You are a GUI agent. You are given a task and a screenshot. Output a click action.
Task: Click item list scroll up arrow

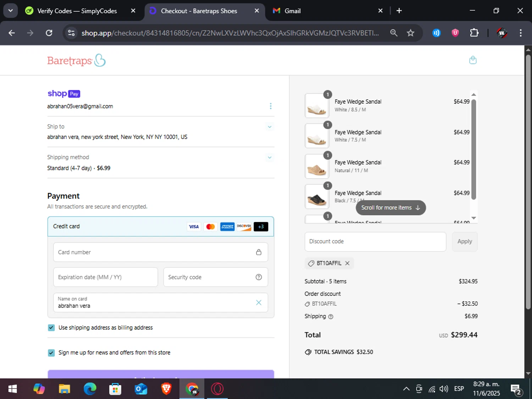(x=473, y=94)
